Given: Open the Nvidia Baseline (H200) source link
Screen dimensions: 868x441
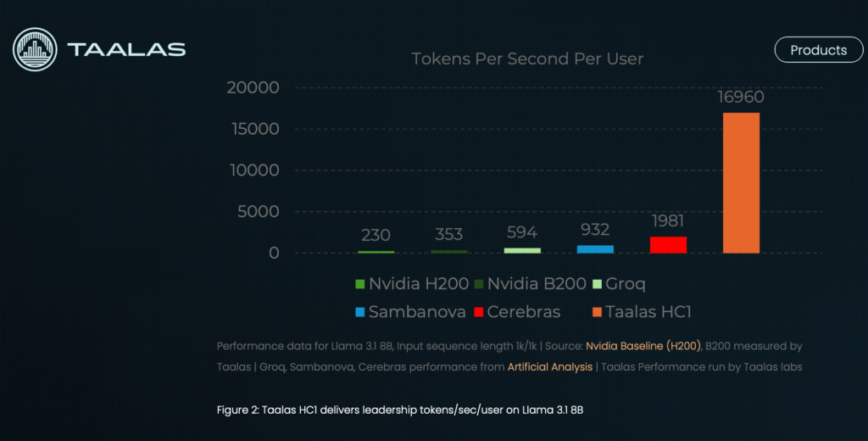Looking at the screenshot, I should (643, 346).
